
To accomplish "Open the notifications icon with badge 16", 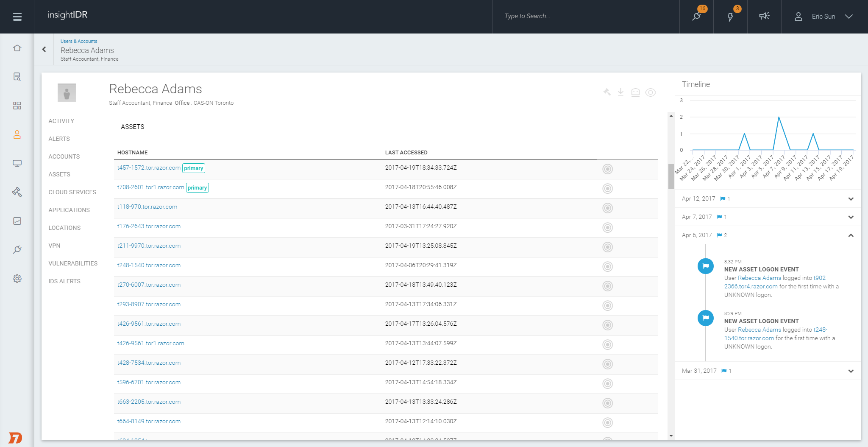I will point(696,16).
